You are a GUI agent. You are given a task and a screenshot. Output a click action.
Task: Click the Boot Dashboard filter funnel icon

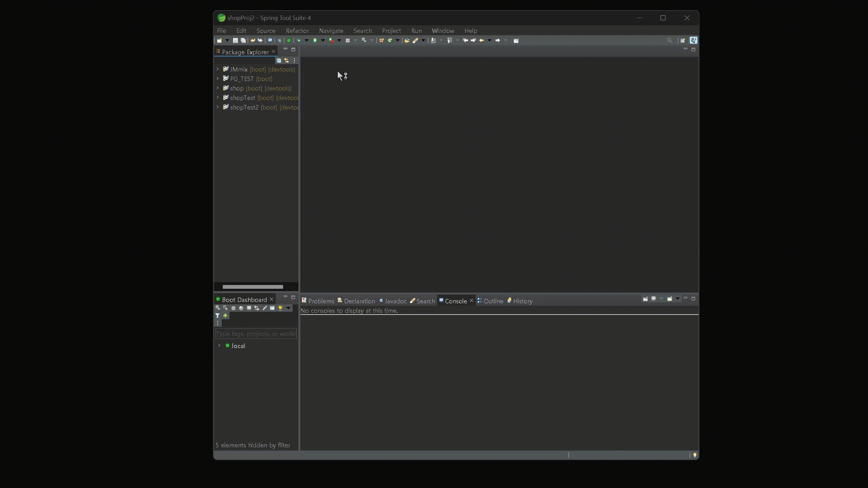click(x=218, y=316)
